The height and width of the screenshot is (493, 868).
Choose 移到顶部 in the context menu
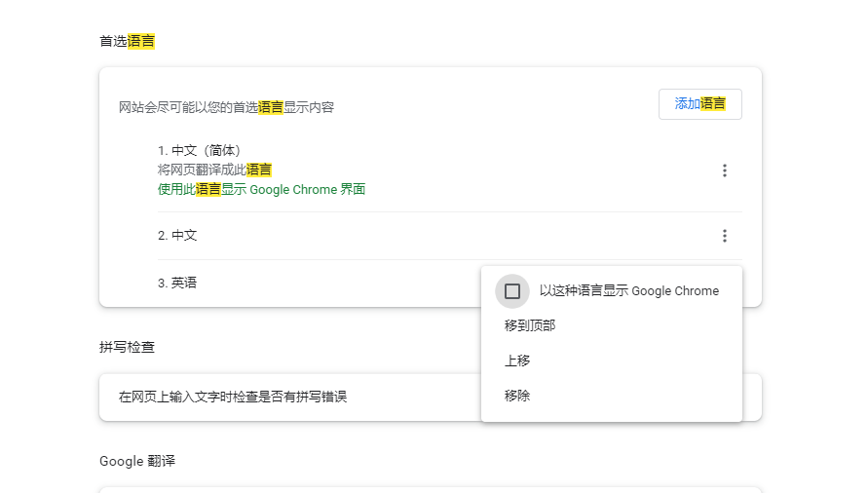pyautogui.click(x=530, y=325)
